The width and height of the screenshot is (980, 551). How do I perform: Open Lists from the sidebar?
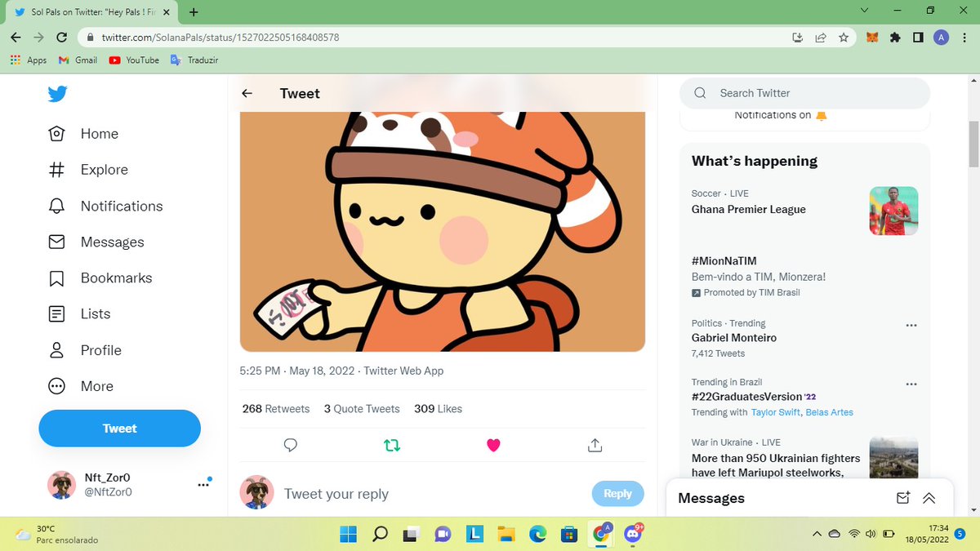click(79, 313)
